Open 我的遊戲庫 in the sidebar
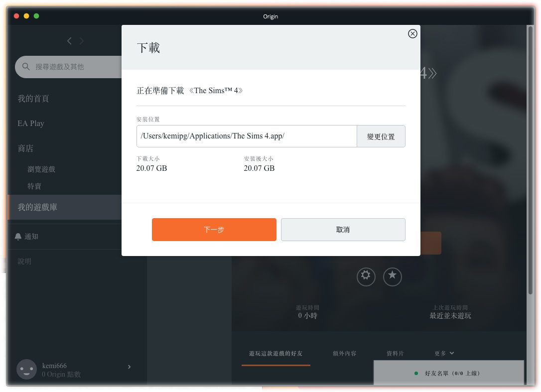 pyautogui.click(x=65, y=207)
